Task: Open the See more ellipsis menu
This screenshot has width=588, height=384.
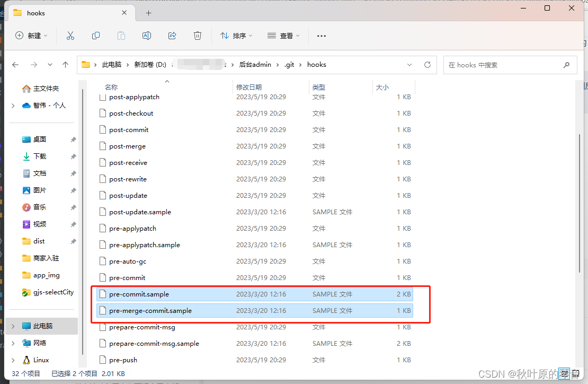Action: pos(321,36)
